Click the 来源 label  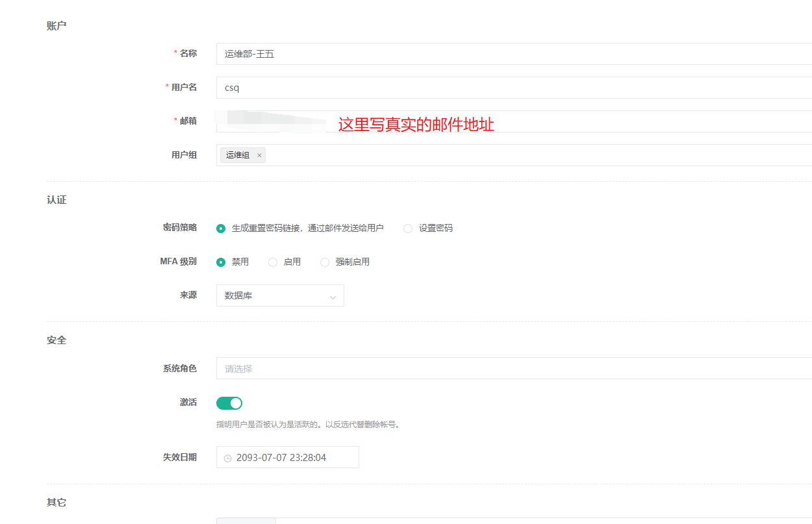pos(188,295)
